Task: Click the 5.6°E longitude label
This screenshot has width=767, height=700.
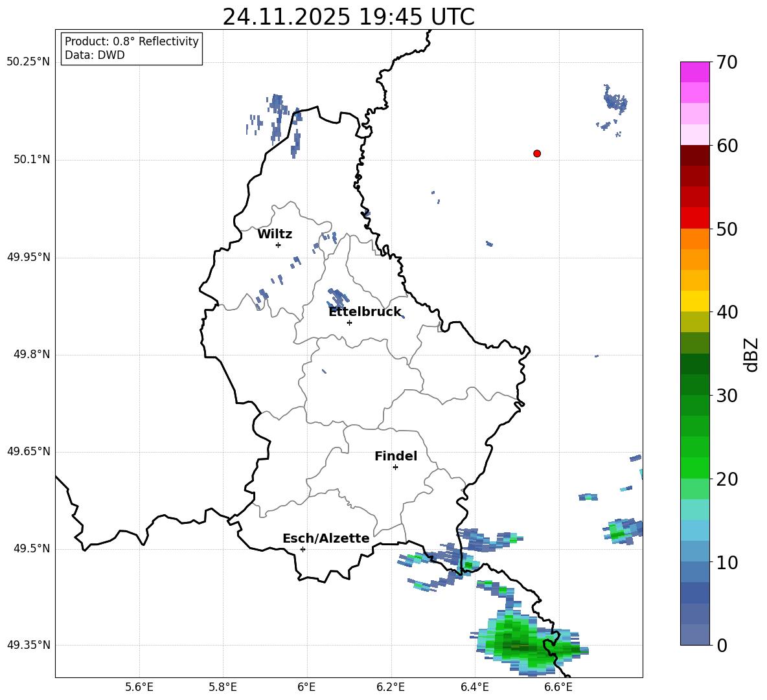Action: 139,687
